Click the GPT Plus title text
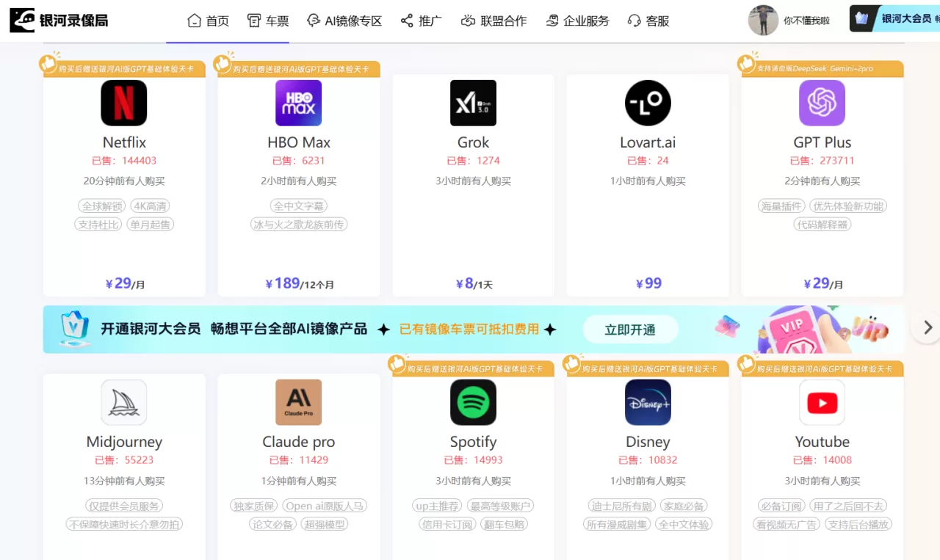The height and width of the screenshot is (560, 940). coord(822,142)
